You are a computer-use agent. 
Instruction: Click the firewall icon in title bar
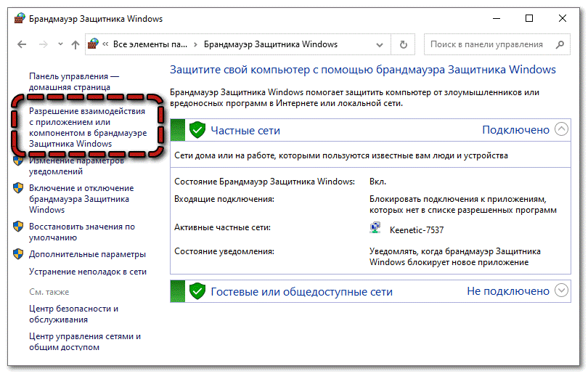[x=20, y=18]
